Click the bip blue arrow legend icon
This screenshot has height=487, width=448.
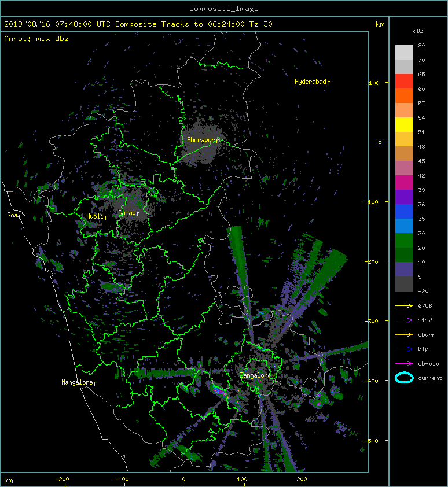[404, 349]
